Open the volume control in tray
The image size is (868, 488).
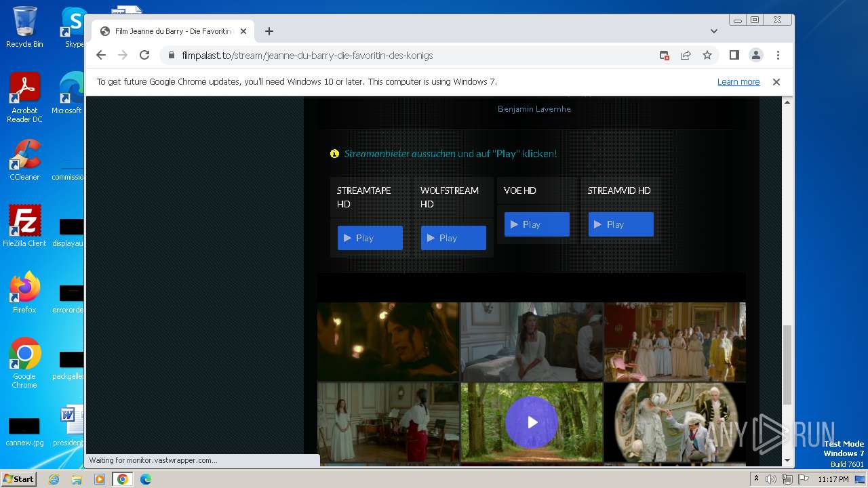[x=771, y=479]
